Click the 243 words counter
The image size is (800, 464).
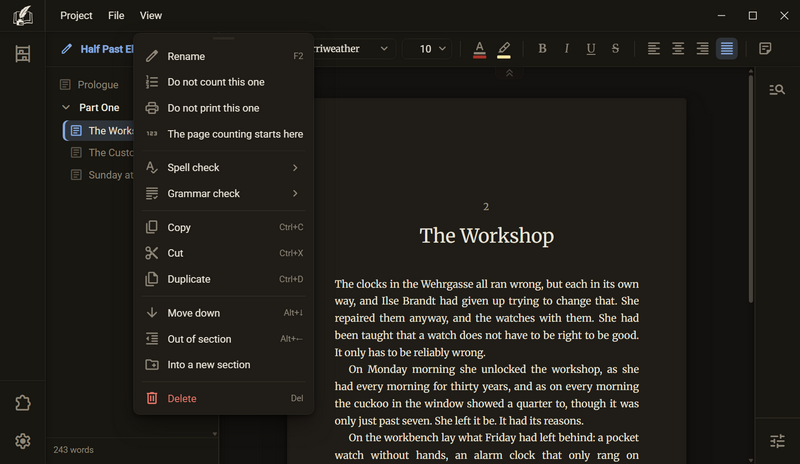(x=73, y=450)
